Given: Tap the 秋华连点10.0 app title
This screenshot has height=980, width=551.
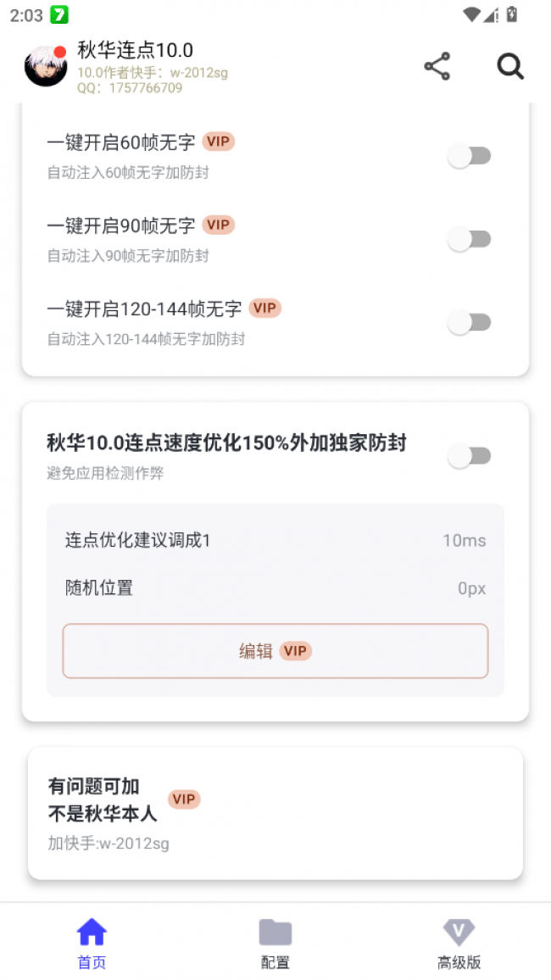Looking at the screenshot, I should (x=136, y=50).
